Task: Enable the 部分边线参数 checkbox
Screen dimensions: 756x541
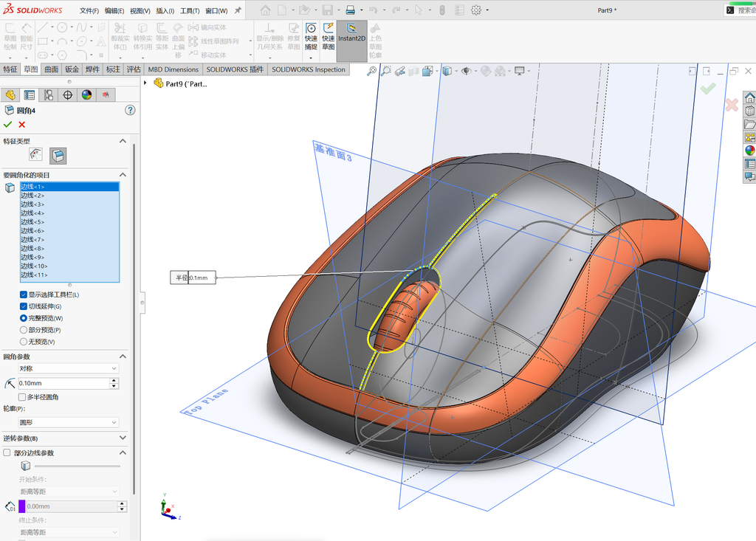Action: [x=7, y=452]
